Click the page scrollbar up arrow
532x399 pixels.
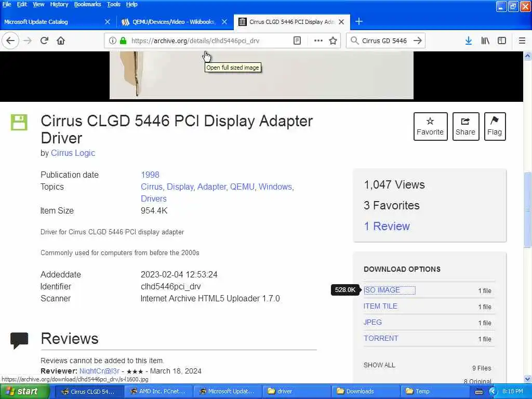pyautogui.click(x=528, y=56)
